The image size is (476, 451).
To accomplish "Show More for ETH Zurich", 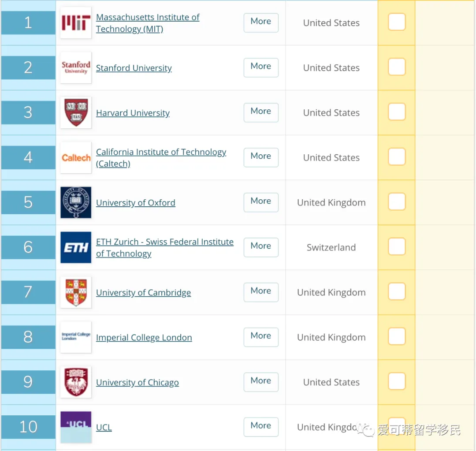I will click(x=261, y=247).
